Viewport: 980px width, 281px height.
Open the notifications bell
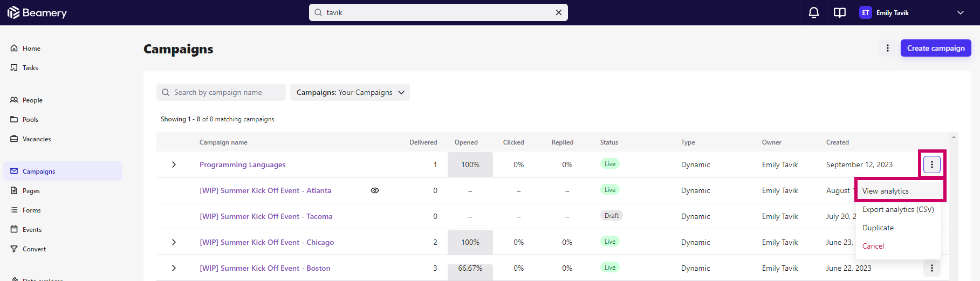click(x=814, y=12)
